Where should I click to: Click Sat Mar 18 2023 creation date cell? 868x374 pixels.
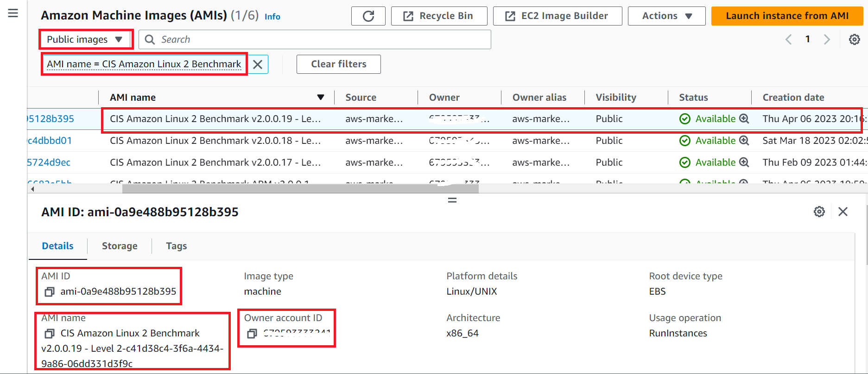(815, 141)
